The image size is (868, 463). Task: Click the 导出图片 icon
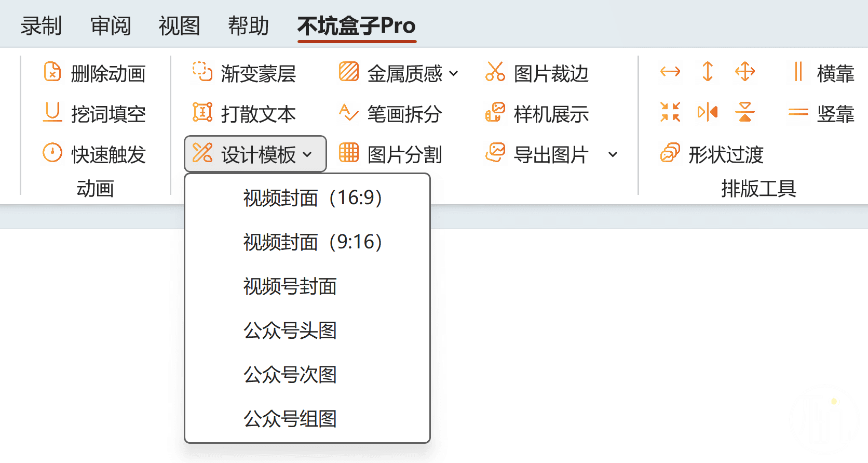[x=495, y=153]
